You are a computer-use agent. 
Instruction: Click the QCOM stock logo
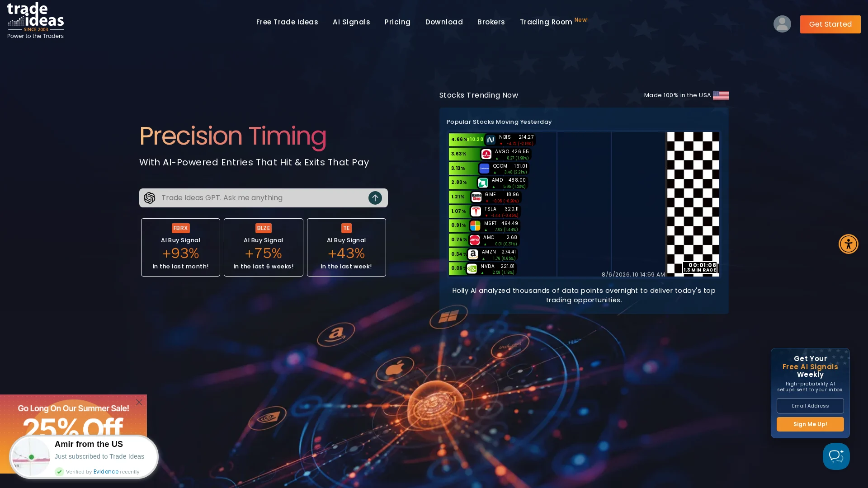coord(484,169)
